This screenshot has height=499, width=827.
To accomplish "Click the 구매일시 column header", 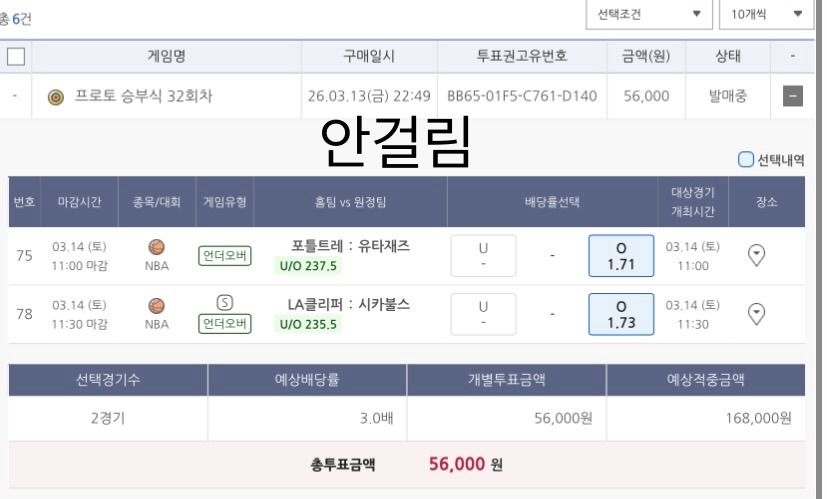I will tap(368, 56).
